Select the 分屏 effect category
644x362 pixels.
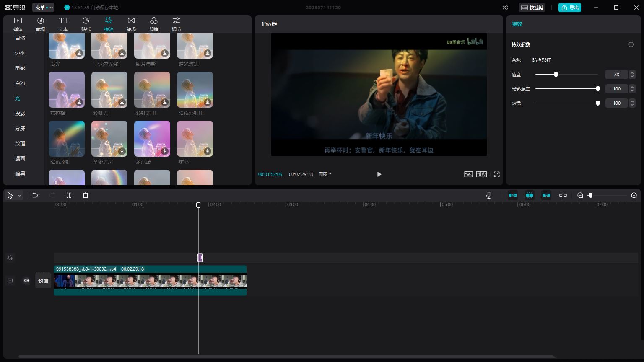click(x=20, y=128)
